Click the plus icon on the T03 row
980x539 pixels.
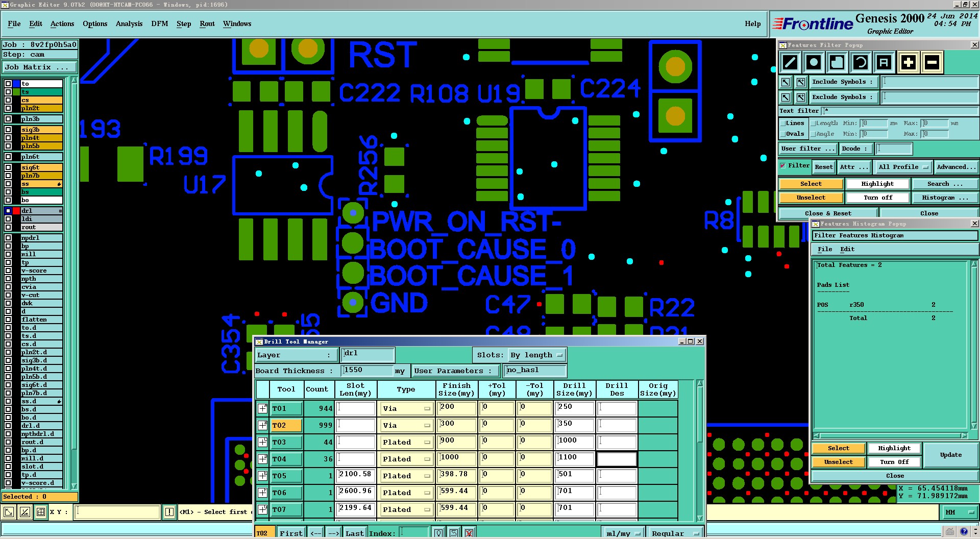[262, 442]
